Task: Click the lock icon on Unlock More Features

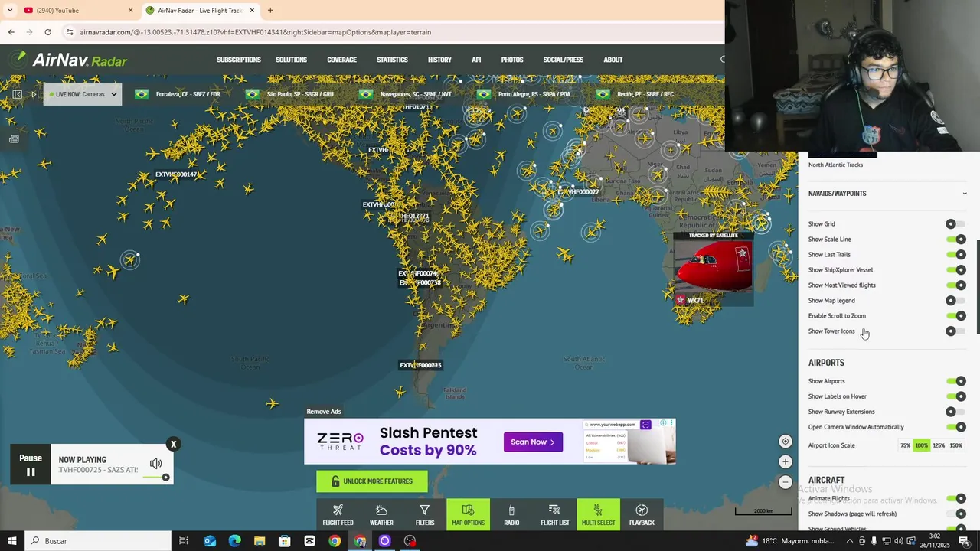Action: coord(335,481)
